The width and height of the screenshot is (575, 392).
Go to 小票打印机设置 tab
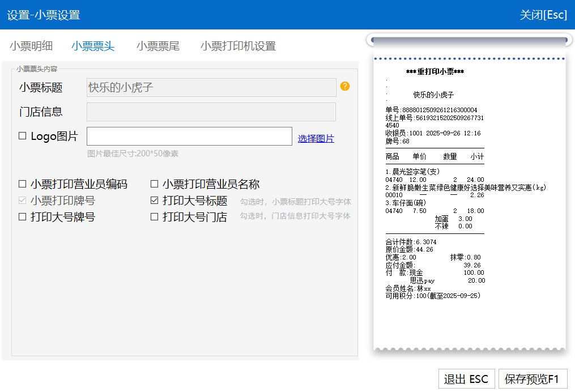(238, 46)
